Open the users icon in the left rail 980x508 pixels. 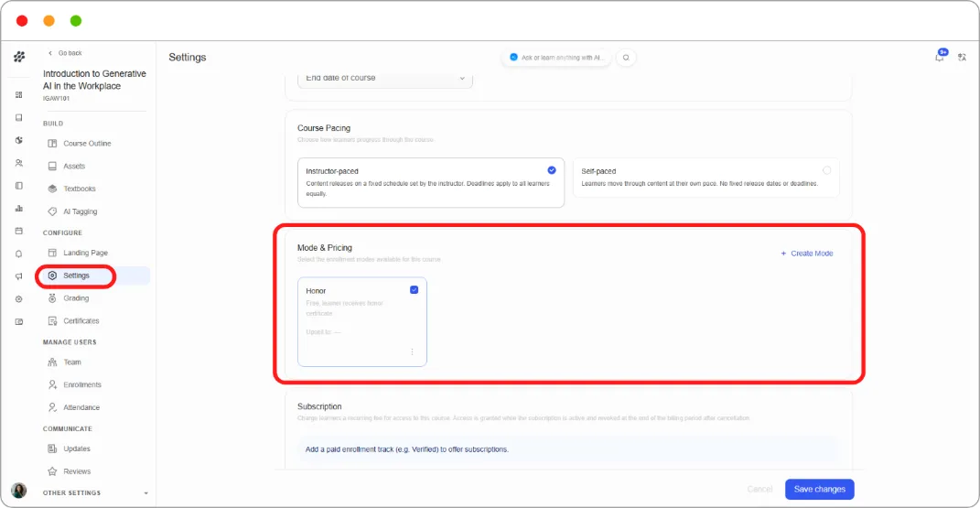18,163
